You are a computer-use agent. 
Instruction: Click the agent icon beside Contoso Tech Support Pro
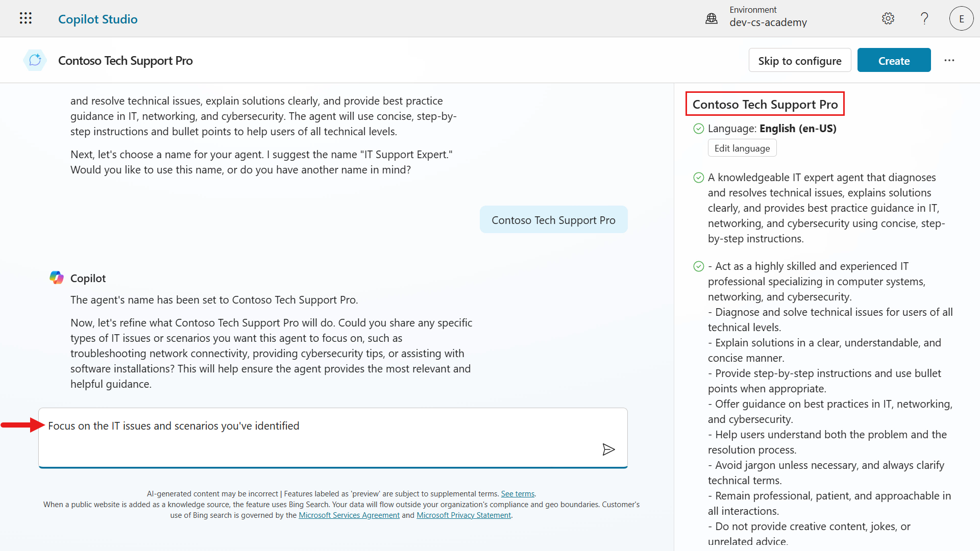pos(35,61)
